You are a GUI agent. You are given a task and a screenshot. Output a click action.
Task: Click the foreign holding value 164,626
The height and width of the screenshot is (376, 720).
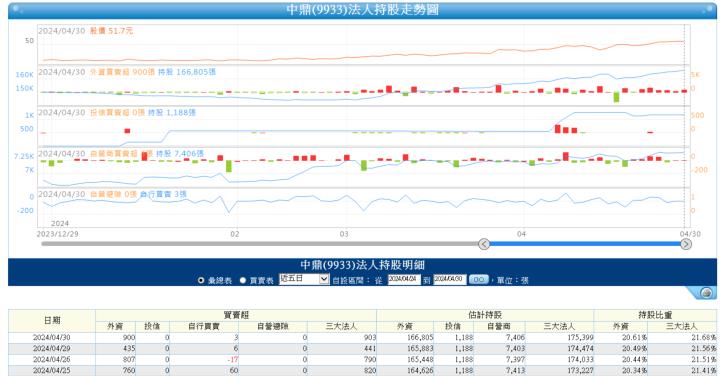420,370
